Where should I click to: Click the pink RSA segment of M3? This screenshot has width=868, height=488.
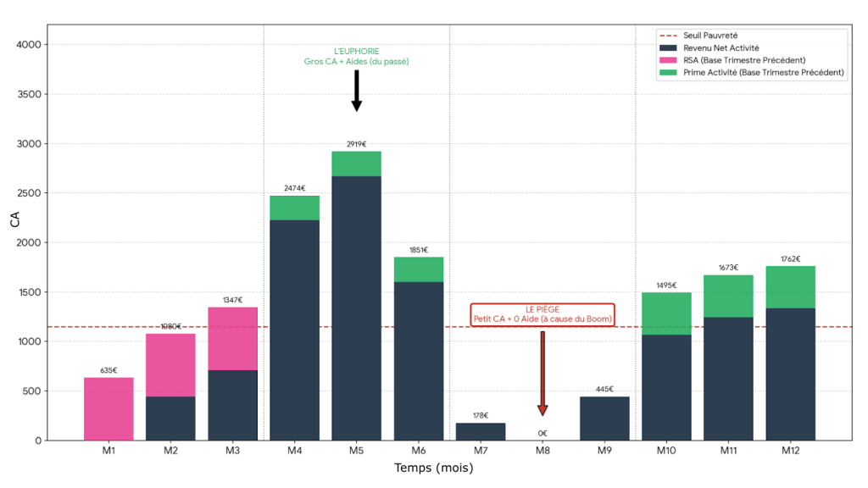point(232,339)
